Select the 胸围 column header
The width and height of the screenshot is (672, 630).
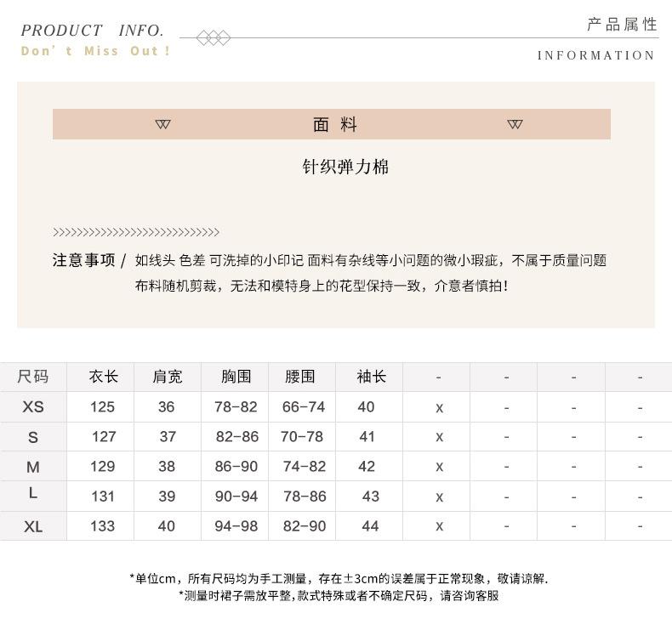[x=236, y=377]
